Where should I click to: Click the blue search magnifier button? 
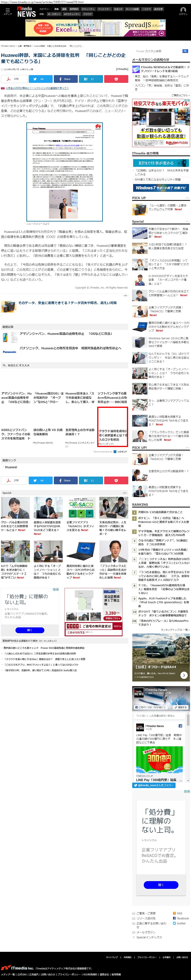(x=185, y=51)
